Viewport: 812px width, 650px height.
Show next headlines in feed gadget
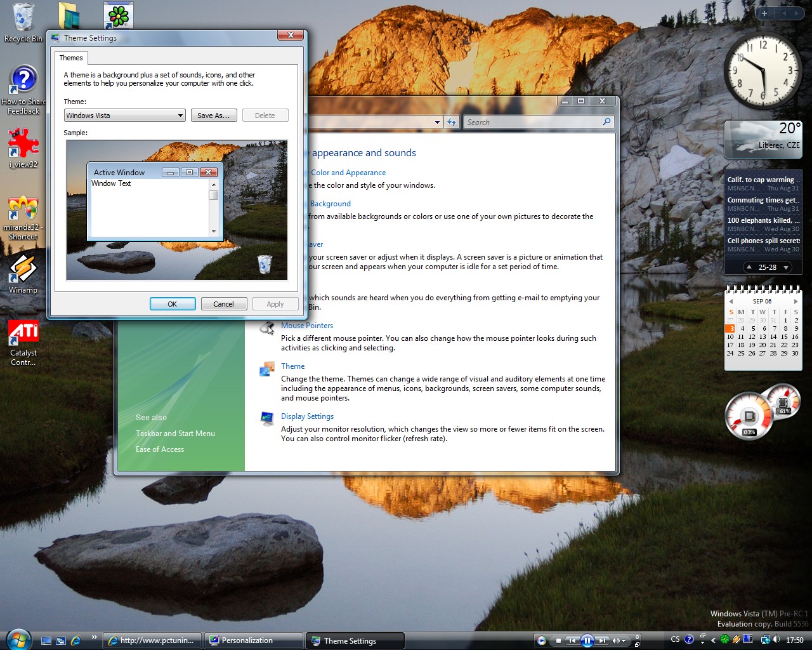coord(786,267)
